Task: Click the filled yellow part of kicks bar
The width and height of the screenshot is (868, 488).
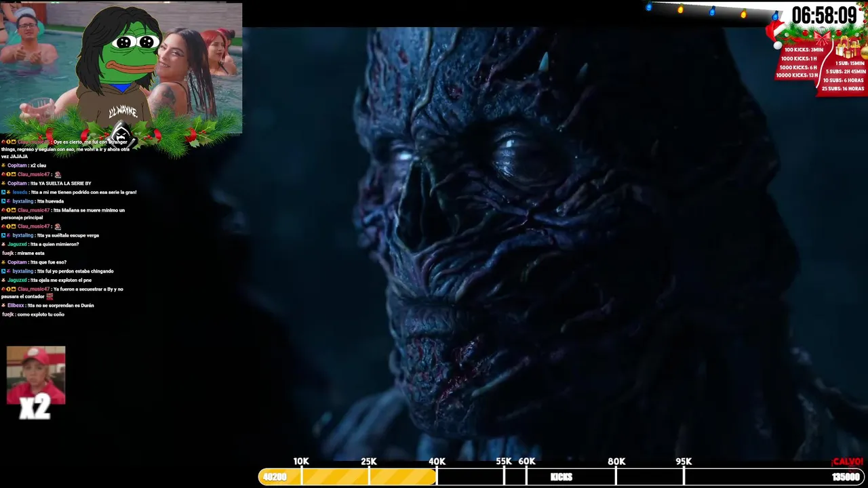Action: (x=347, y=476)
